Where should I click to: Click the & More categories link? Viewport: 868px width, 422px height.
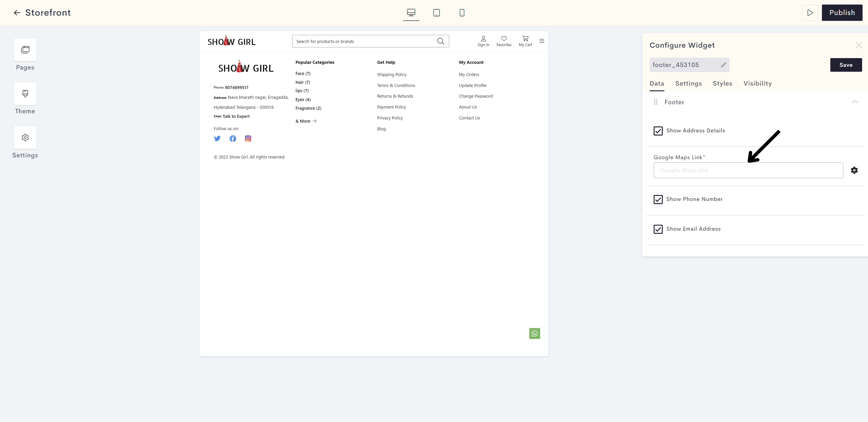[306, 121]
